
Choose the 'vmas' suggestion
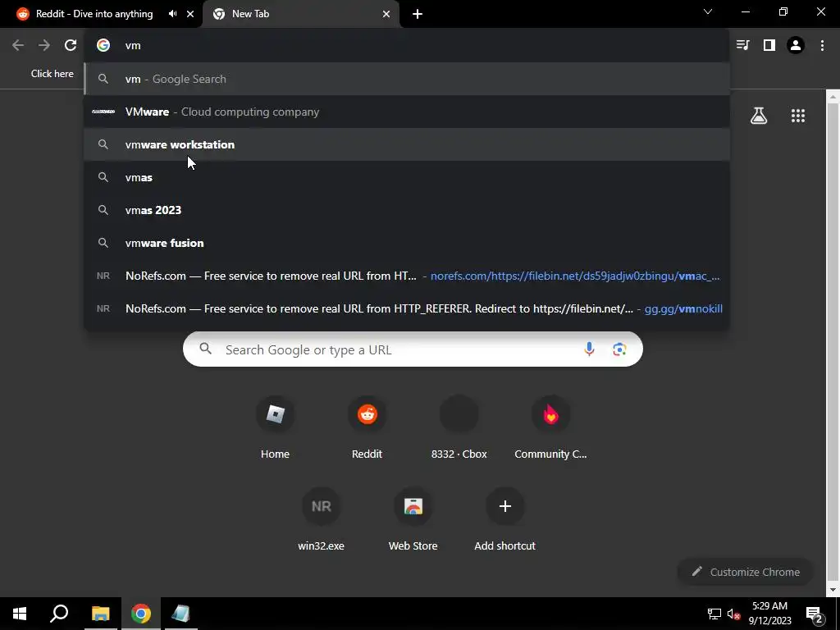point(407,177)
